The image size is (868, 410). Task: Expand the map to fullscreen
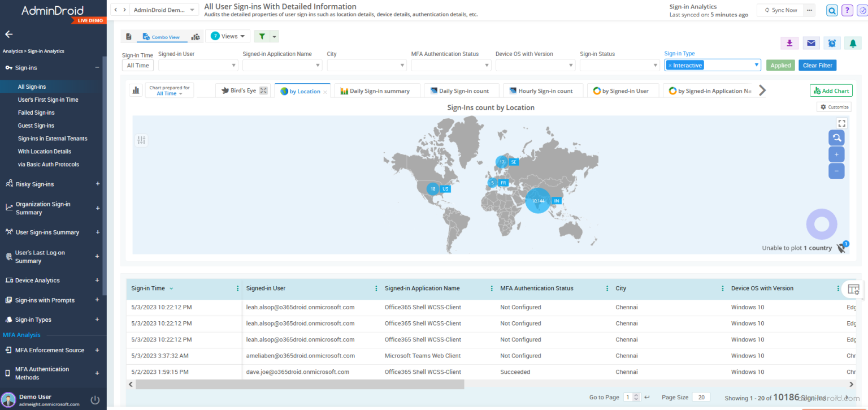[x=842, y=123]
